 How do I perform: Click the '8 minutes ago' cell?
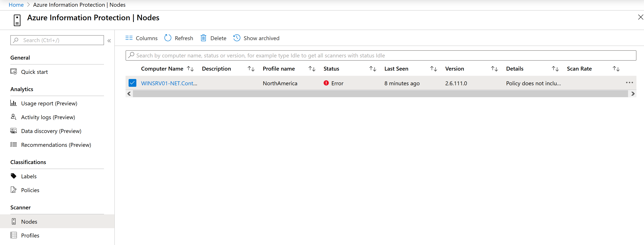point(402,83)
